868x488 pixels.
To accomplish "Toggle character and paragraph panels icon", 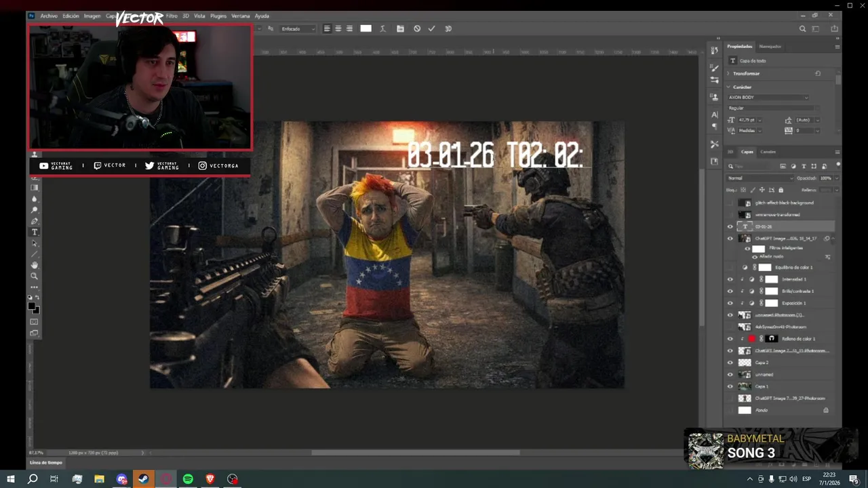I will [400, 28].
